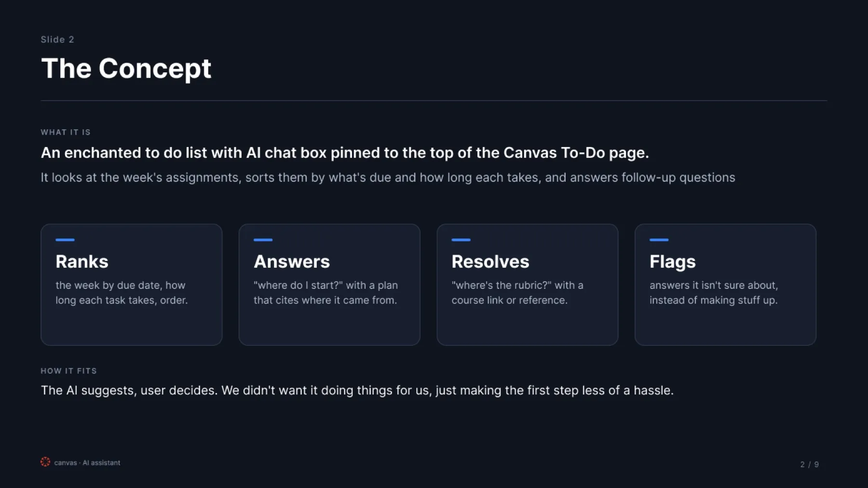Image resolution: width=868 pixels, height=488 pixels.
Task: Click the blue accent bar above Answers
Action: pos(263,240)
